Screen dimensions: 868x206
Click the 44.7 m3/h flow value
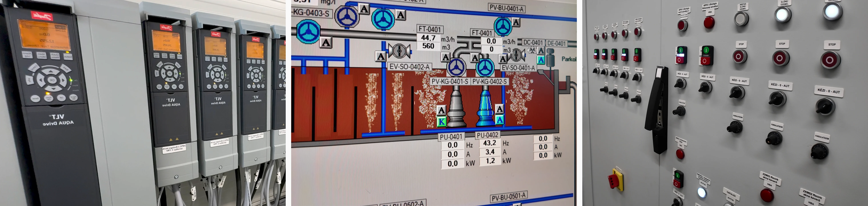pos(428,38)
